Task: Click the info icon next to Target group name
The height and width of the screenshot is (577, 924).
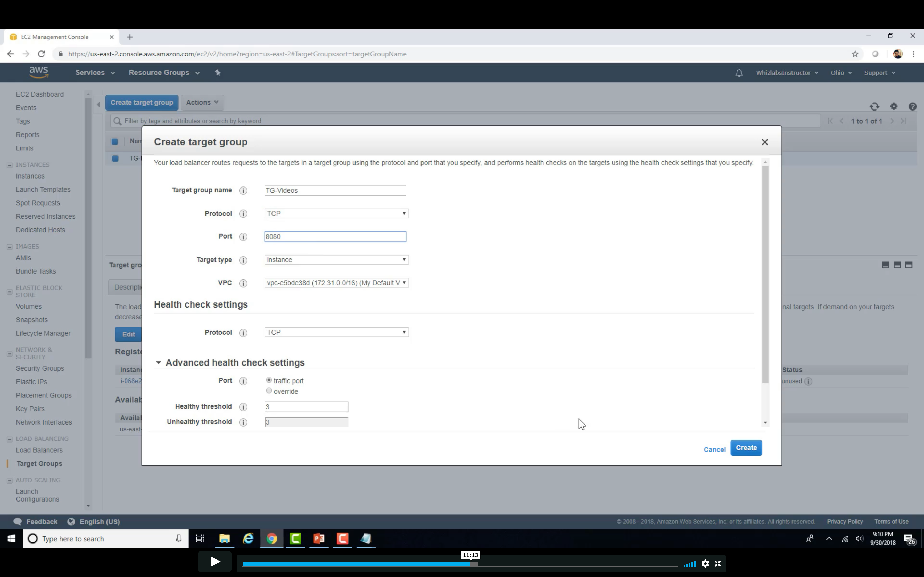Action: [x=243, y=190]
